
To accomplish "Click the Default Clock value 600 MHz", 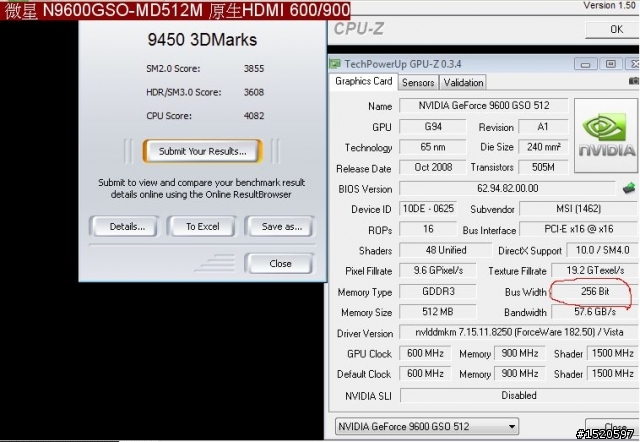I will 425,373.
